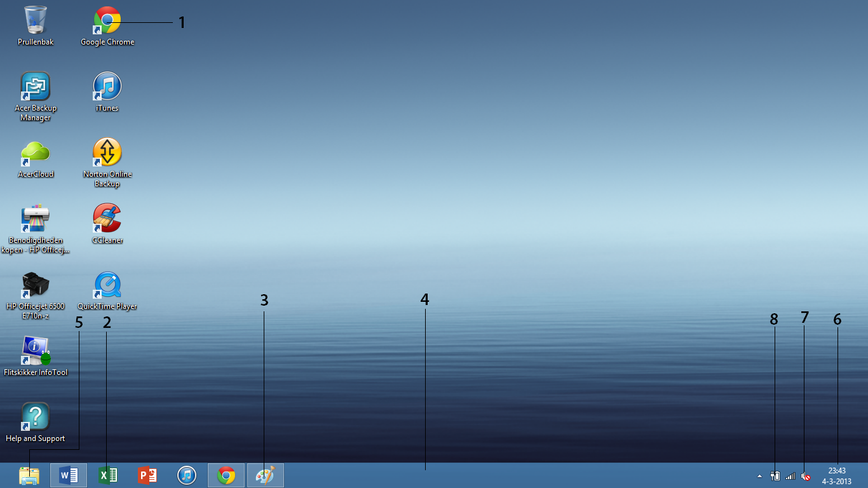This screenshot has height=488, width=868.
Task: Switch to Chrome in the taskbar
Action: [226, 475]
